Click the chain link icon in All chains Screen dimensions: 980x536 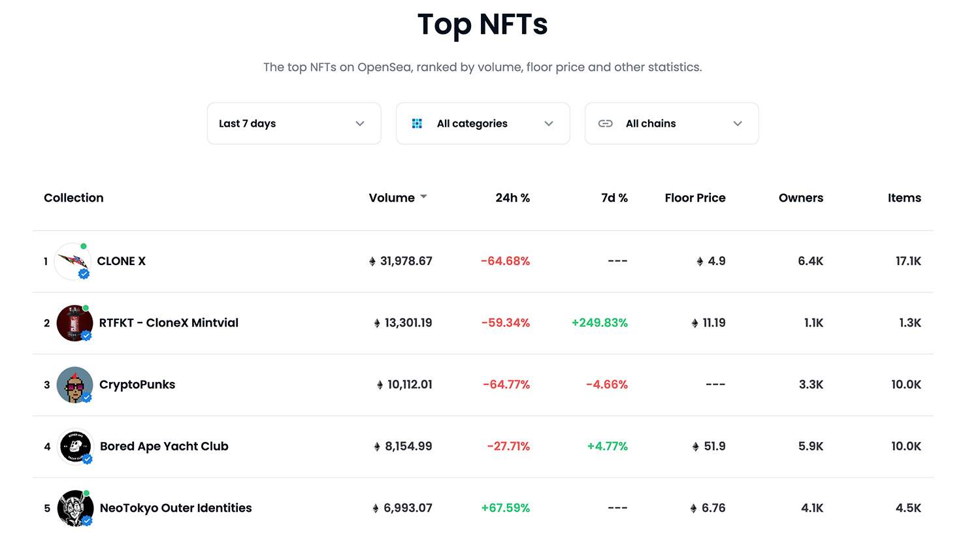[606, 123]
